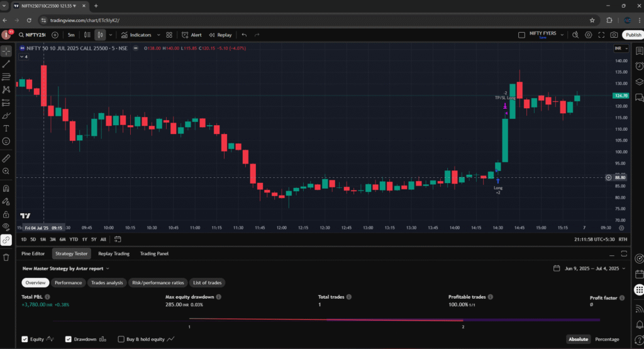Screen dimensions: 644x349
Task: Expand favorite indicators dropdown arrow
Action: click(158, 35)
